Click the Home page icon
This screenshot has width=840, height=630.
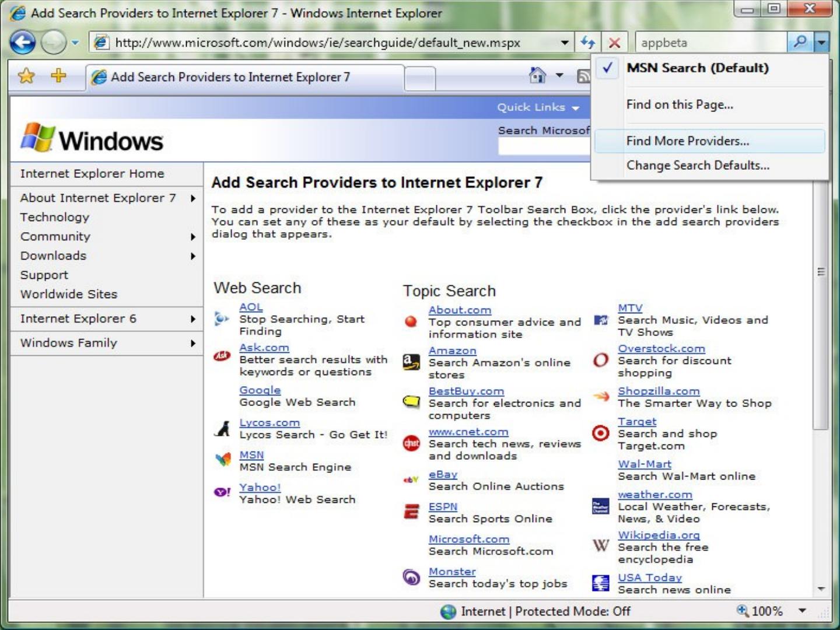537,75
